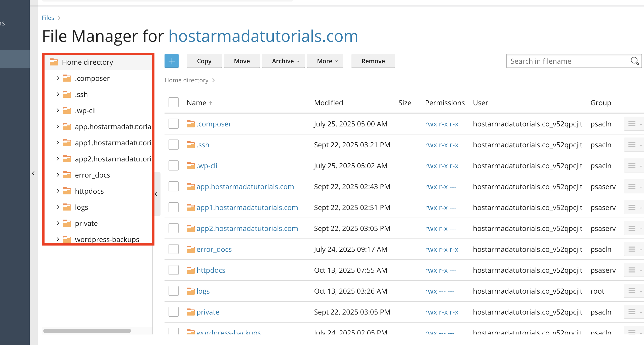644x345 pixels.
Task: Open the app1.hostarmadatutorials.com folder link
Action: click(x=247, y=208)
